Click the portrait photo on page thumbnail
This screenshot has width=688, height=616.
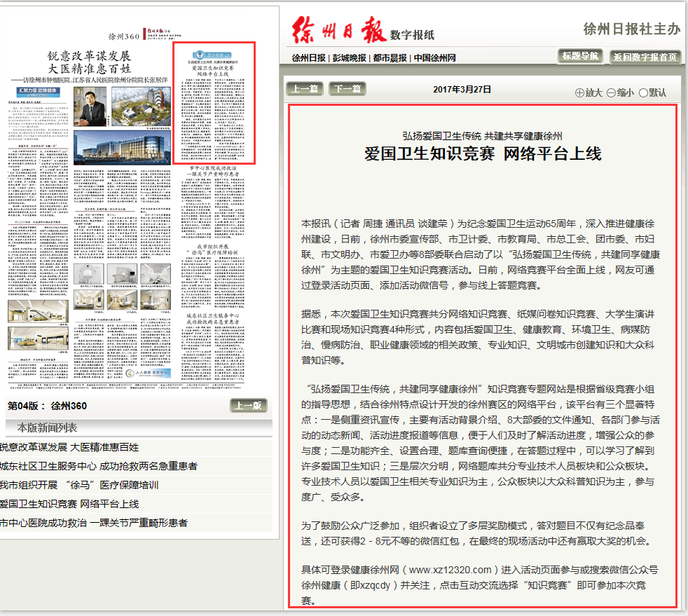[x=90, y=107]
